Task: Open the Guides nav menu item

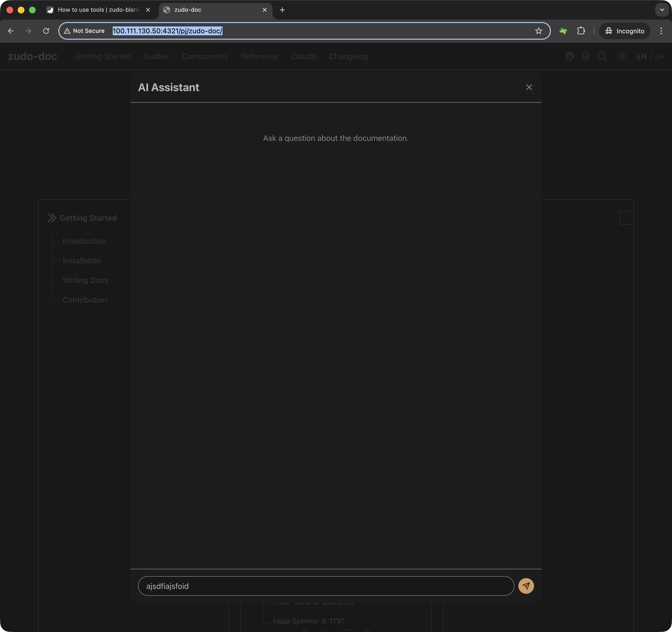Action: pyautogui.click(x=156, y=56)
